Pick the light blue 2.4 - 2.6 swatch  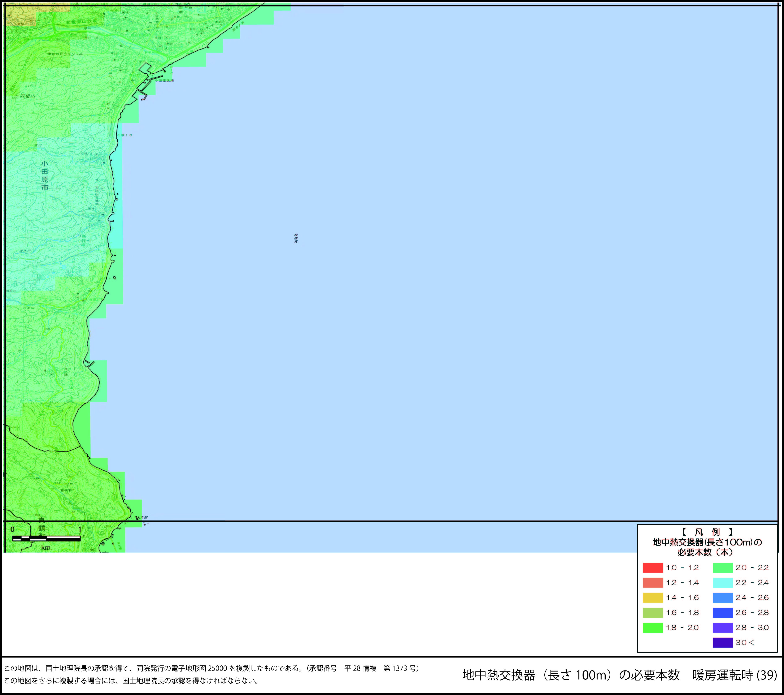(x=723, y=597)
